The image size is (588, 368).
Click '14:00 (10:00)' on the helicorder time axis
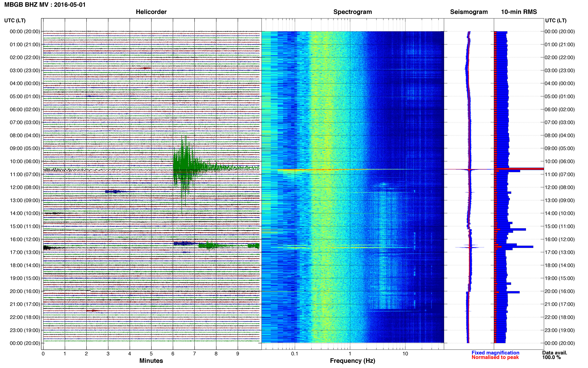click(x=25, y=213)
